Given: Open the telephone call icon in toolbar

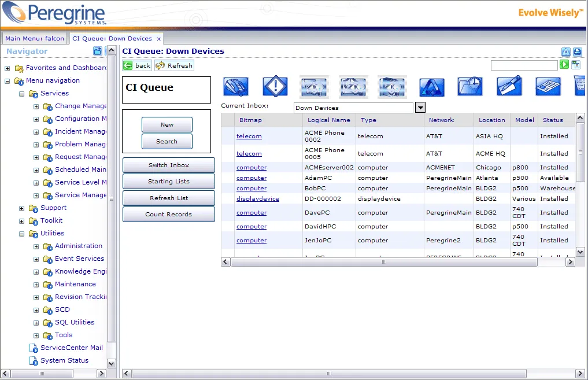Looking at the screenshot, I should point(236,87).
